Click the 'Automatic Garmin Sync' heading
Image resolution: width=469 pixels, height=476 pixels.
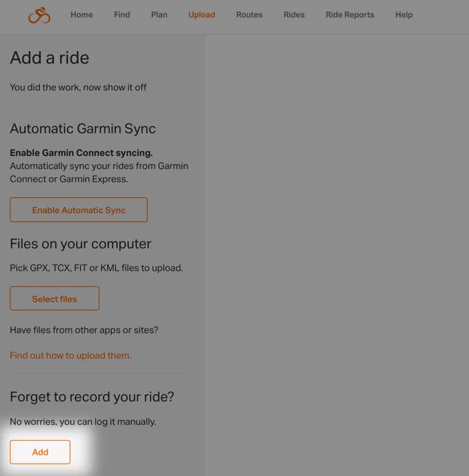[83, 129]
